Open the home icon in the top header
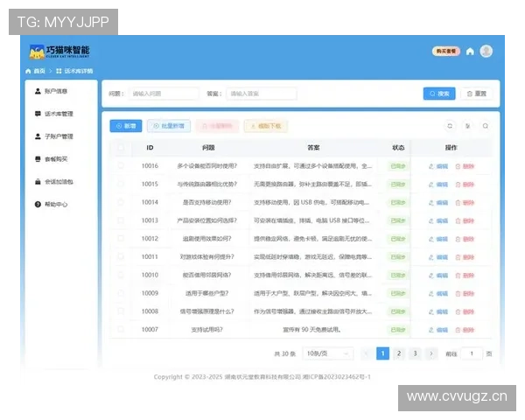Viewport: 525px width, 420px height. [470, 52]
